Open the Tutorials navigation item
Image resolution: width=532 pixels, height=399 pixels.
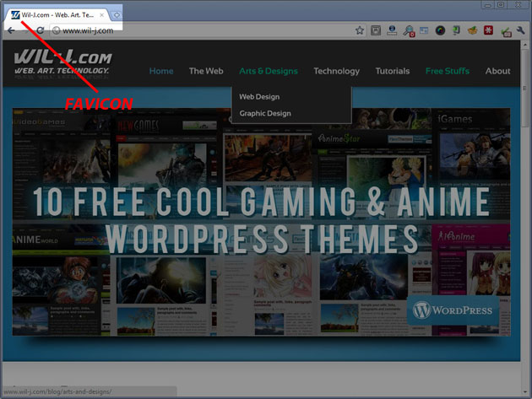[393, 71]
